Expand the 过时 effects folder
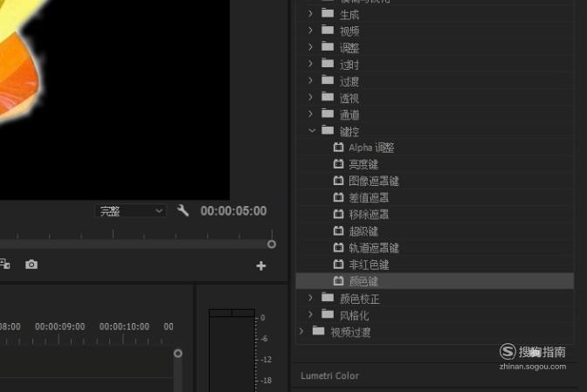Viewport: 587px width, 392px height. coord(310,64)
